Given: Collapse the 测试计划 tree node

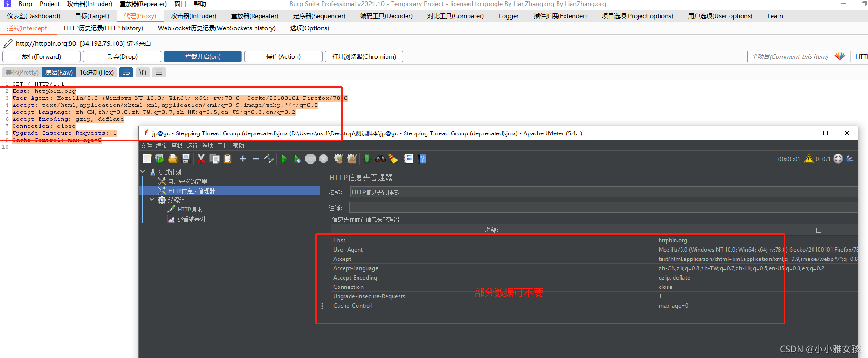Looking at the screenshot, I should click(143, 172).
